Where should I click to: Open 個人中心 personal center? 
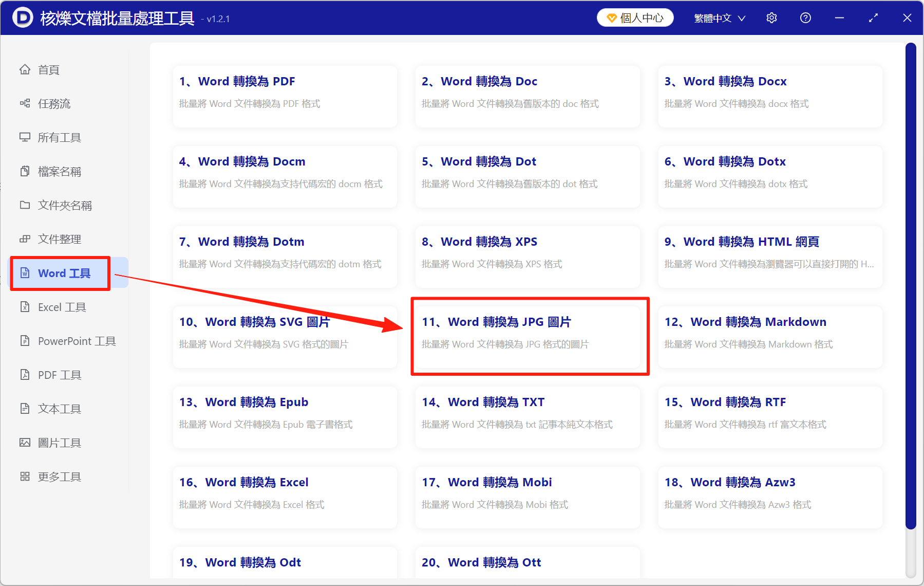[635, 17]
